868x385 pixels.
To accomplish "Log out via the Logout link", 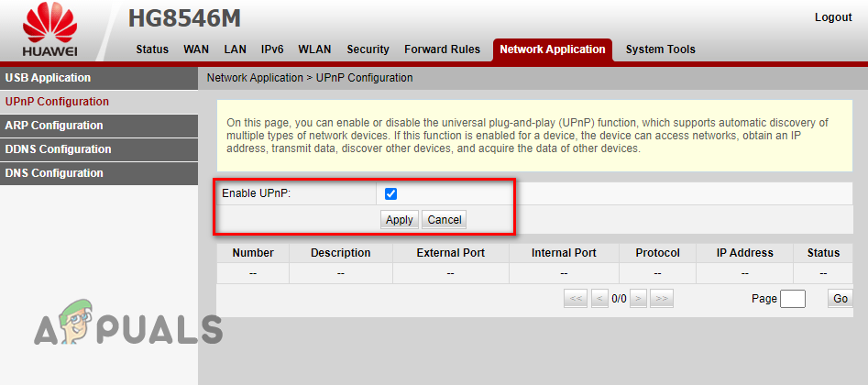I will (x=833, y=17).
